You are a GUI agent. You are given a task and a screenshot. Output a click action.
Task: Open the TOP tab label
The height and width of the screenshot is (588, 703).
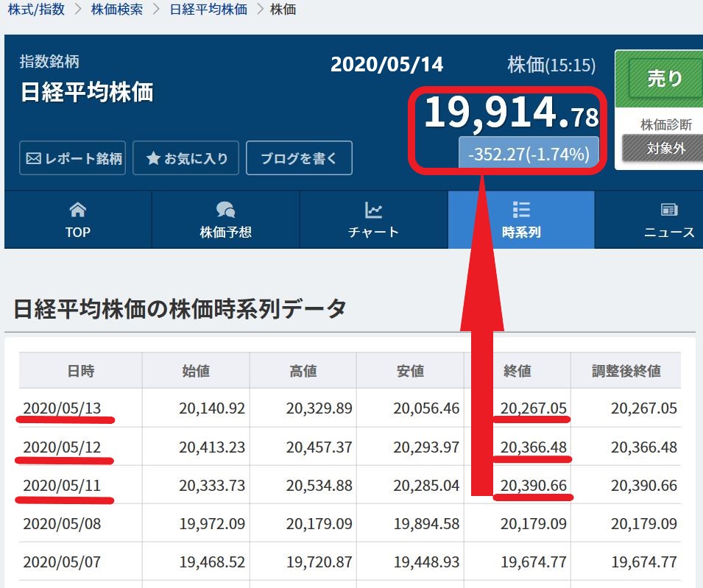coord(77,232)
